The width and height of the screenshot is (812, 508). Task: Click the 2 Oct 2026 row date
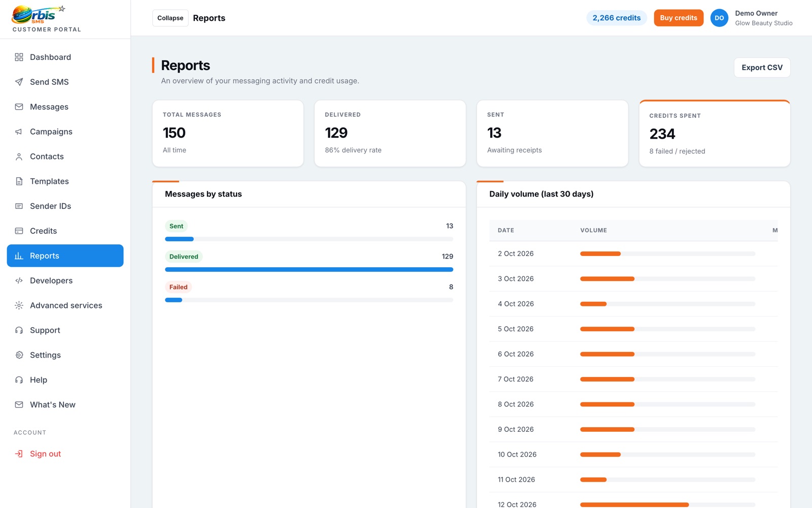(516, 253)
